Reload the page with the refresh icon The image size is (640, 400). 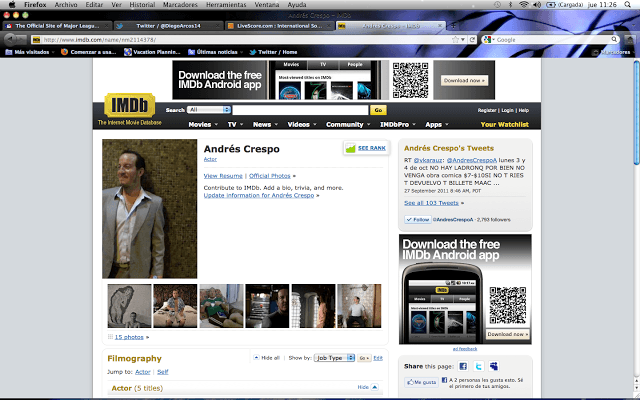coord(472,40)
